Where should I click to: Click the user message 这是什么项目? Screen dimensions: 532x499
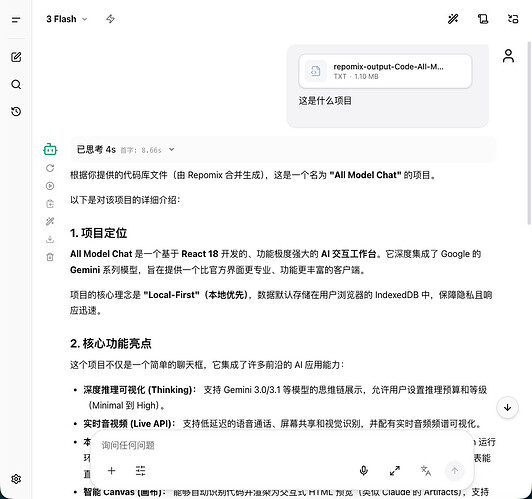(325, 101)
